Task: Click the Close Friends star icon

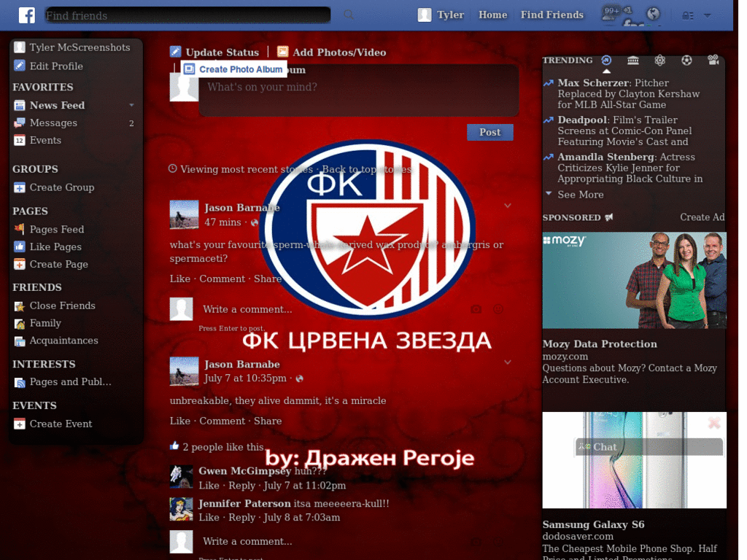Action: pyautogui.click(x=20, y=306)
